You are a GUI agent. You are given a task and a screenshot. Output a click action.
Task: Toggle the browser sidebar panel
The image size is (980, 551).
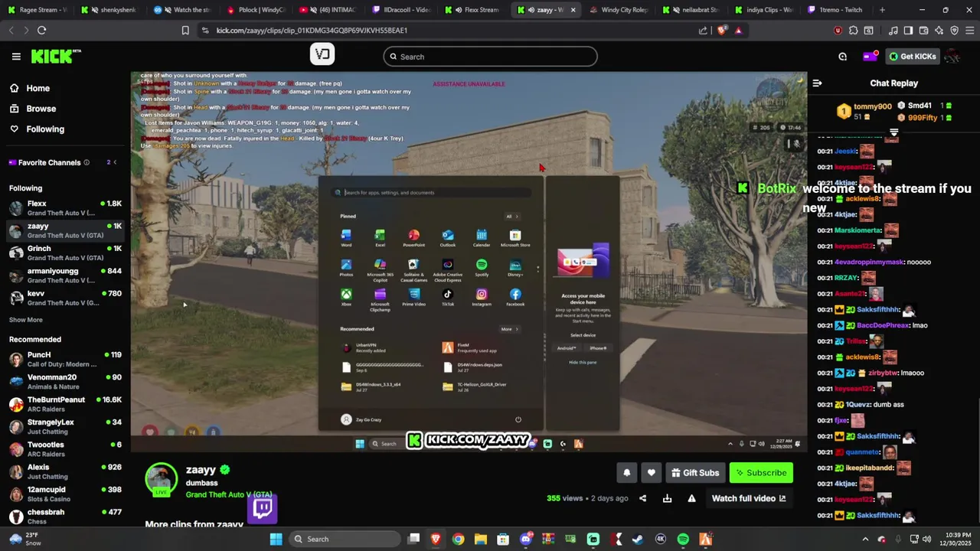pos(908,31)
